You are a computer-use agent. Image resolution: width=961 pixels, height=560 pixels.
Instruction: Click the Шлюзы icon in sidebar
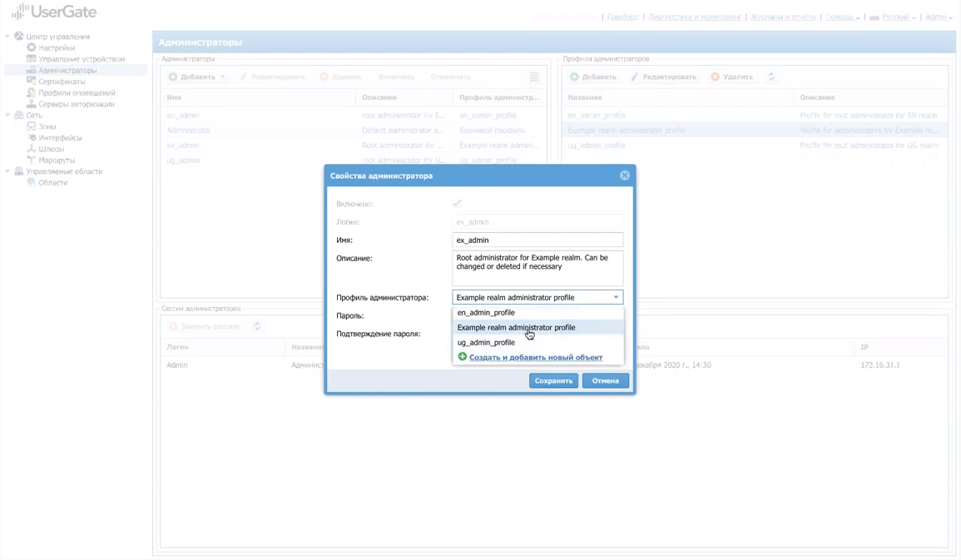[x=32, y=148]
